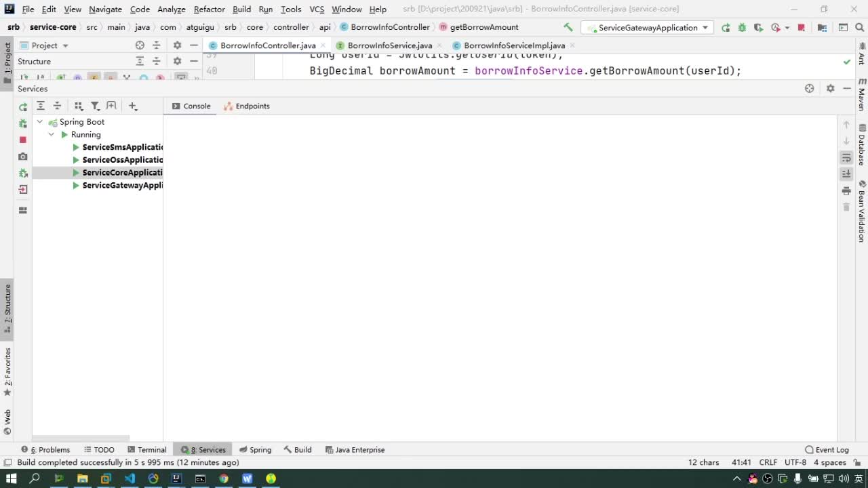
Task: Open Group By options in Services toolbar
Action: click(78, 106)
